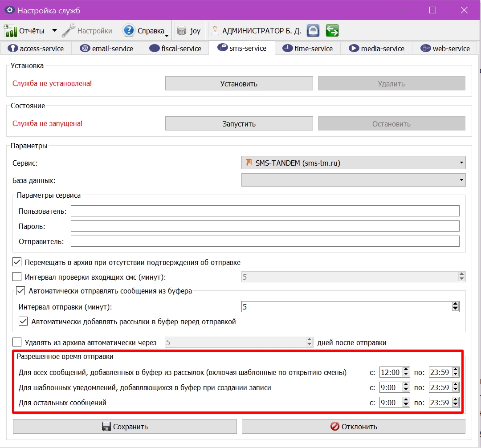Switch to the media-service tab
The height and width of the screenshot is (448, 481).
[376, 49]
